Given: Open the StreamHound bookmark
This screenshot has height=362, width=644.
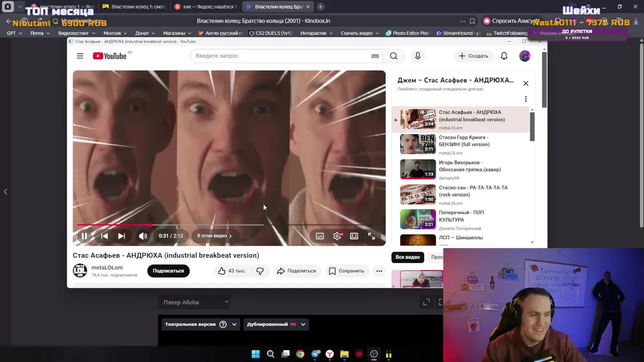Looking at the screenshot, I should (x=458, y=33).
